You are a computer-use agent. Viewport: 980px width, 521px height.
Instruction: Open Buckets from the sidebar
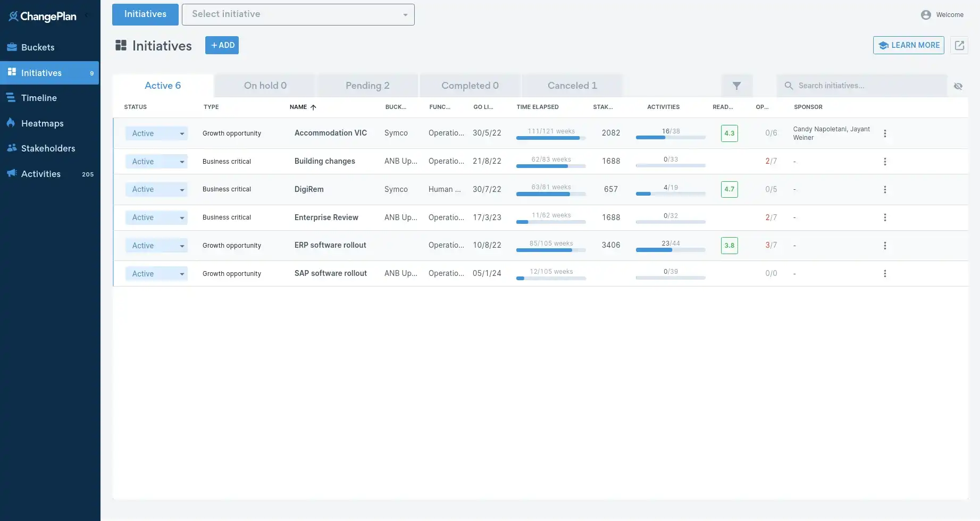click(37, 47)
